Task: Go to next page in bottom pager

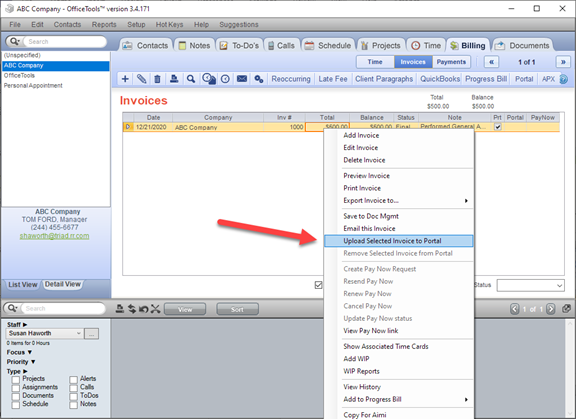Action: (550, 309)
